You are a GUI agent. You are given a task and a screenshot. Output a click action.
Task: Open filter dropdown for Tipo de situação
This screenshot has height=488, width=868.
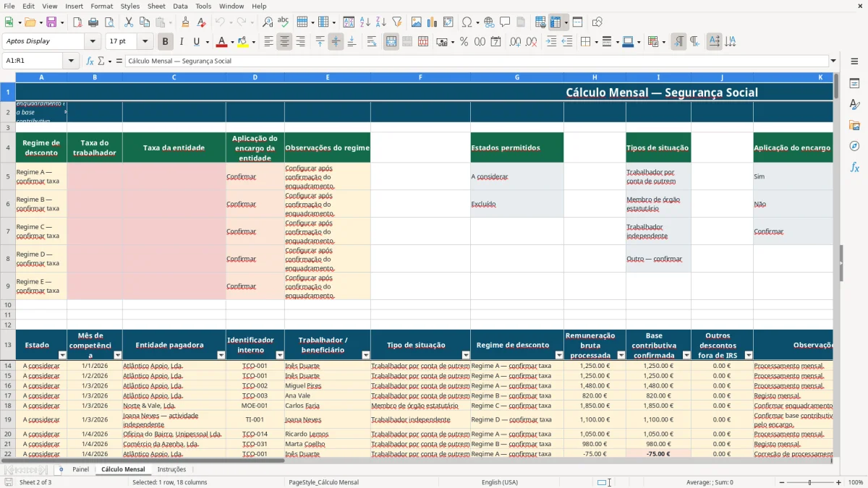466,355
